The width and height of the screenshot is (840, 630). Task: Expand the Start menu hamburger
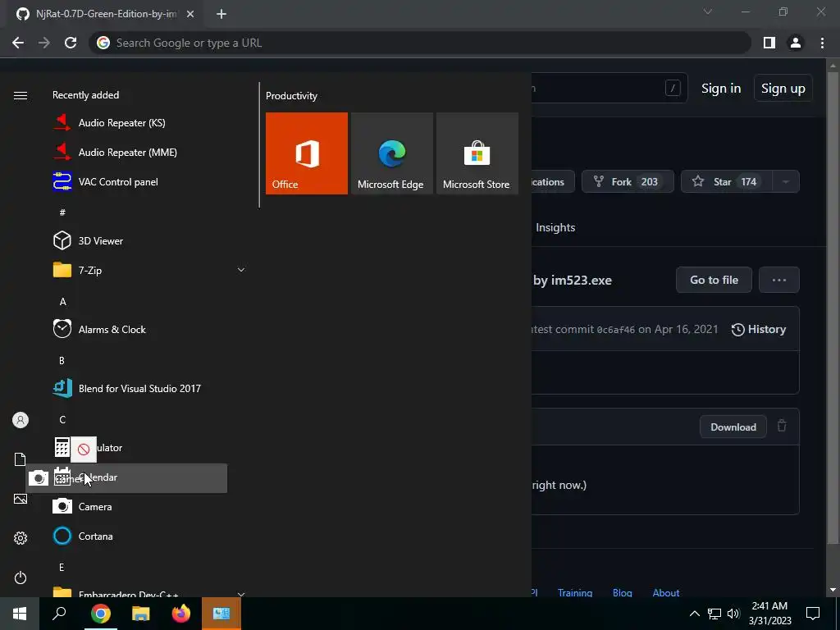[21, 95]
